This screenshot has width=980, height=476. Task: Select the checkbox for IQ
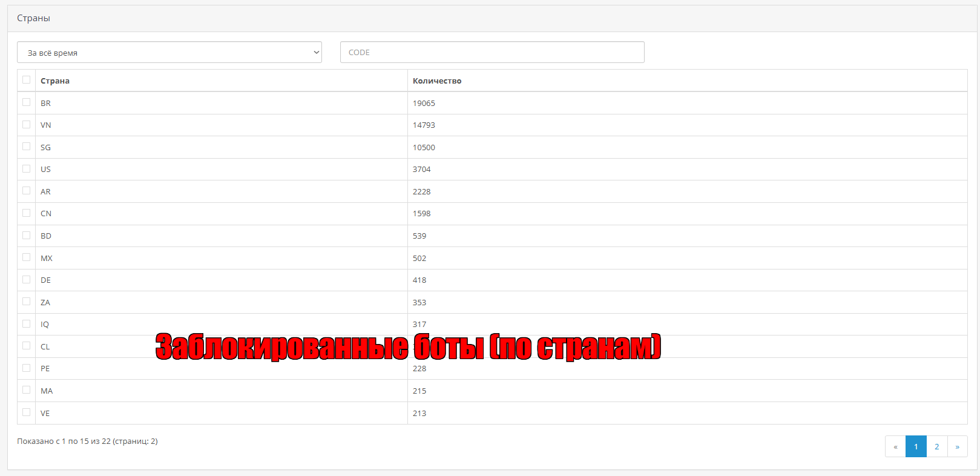click(x=26, y=324)
